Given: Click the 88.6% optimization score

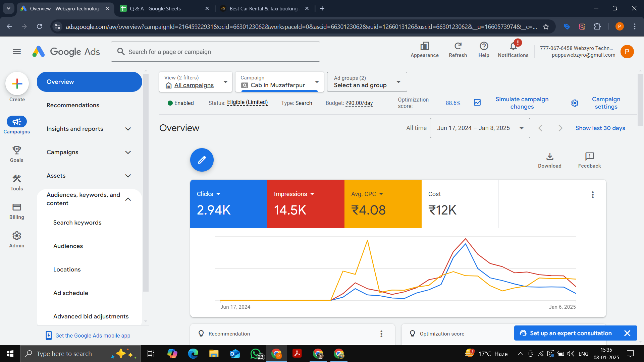Looking at the screenshot, I should 453,103.
